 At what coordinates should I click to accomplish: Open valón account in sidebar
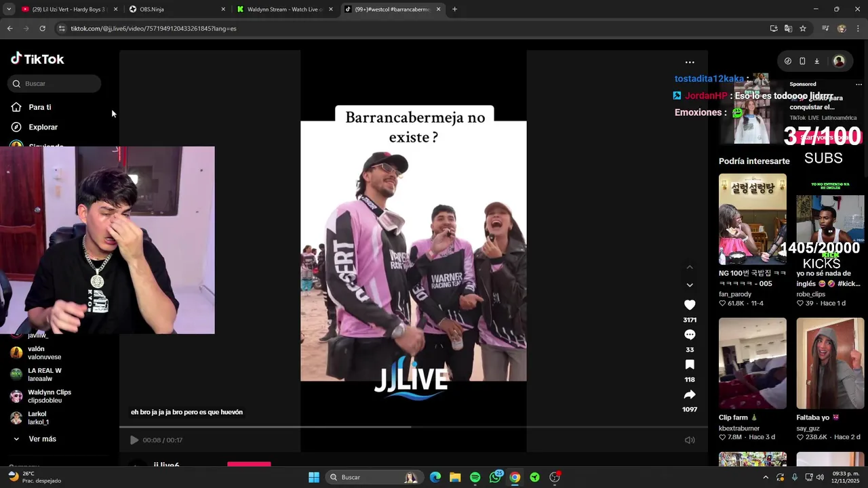(x=45, y=352)
